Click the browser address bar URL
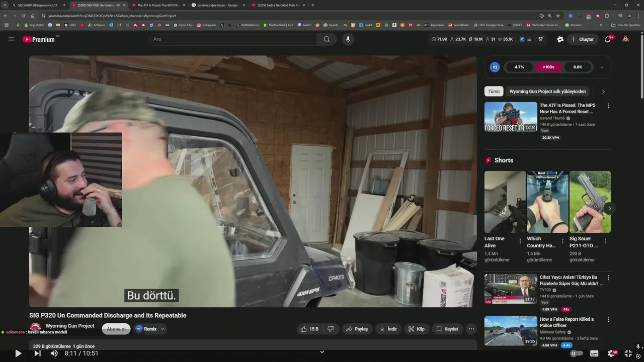 [x=112, y=16]
